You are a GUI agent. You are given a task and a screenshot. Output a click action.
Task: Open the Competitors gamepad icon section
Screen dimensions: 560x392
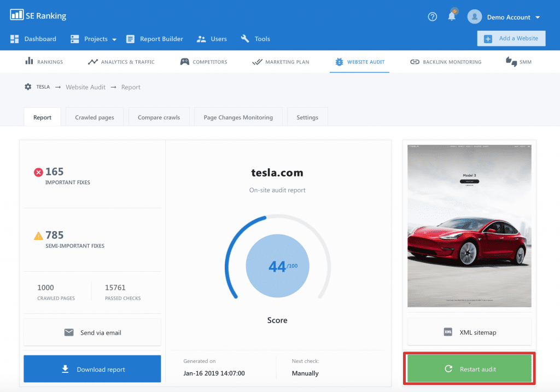[185, 61]
